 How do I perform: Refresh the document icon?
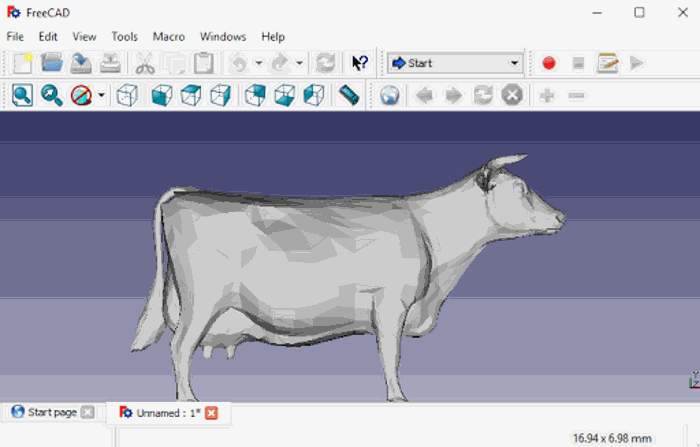[x=325, y=63]
